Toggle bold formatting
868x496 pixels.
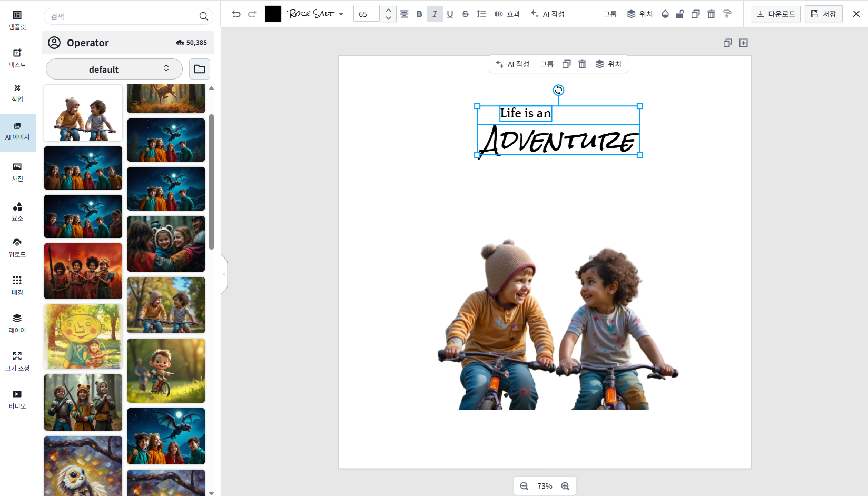419,14
